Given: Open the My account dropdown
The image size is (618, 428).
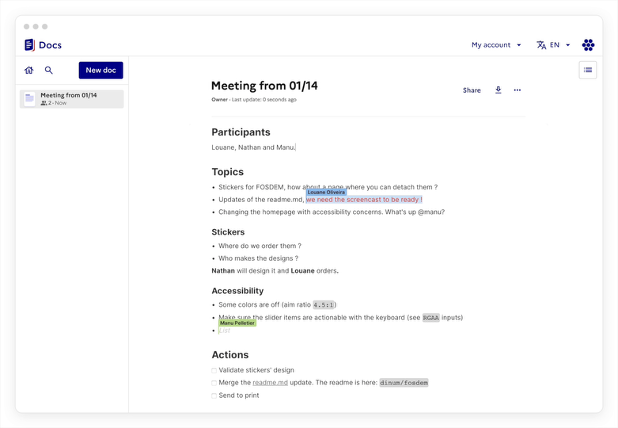Looking at the screenshot, I should pos(496,45).
